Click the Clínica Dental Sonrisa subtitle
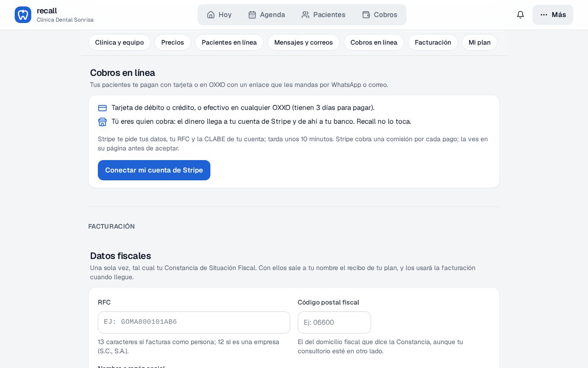This screenshot has height=368, width=588. pos(65,20)
